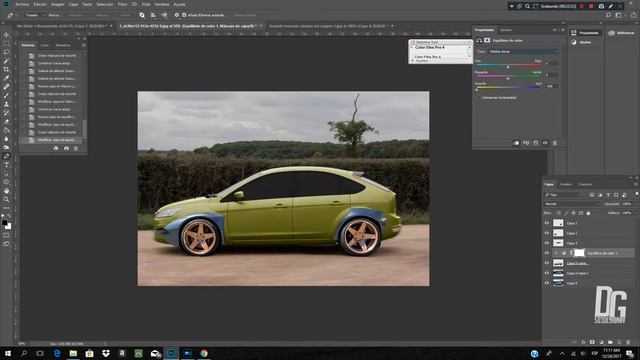The width and height of the screenshot is (640, 360).
Task: Toggle lock all for the selected layer
Action: [588, 213]
